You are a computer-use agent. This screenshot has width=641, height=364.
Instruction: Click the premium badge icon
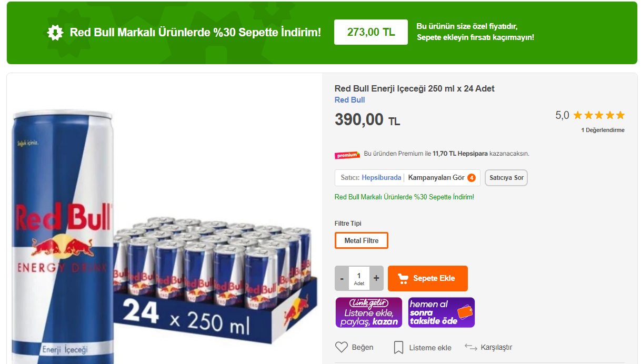[x=347, y=155]
